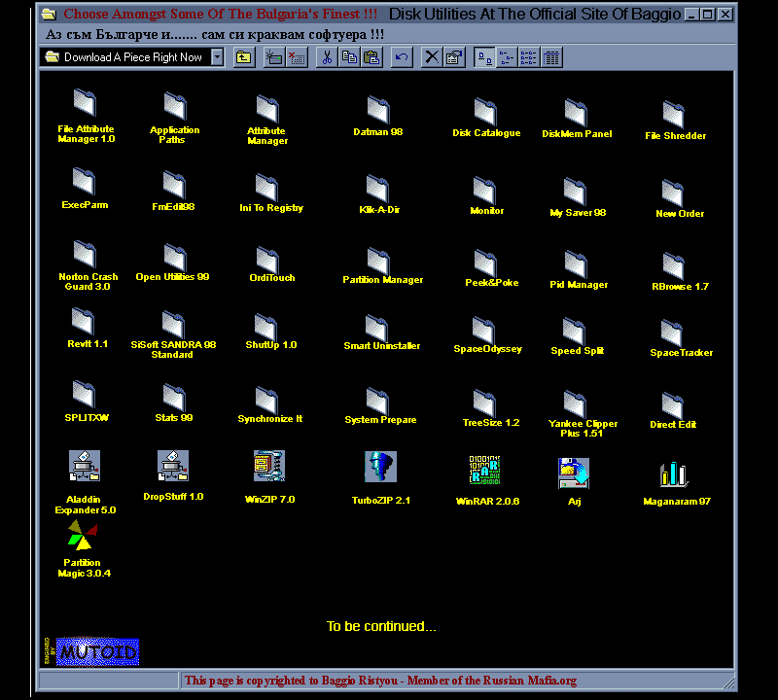Open the Klik-A-Dir folder
778x700 pixels.
[377, 189]
